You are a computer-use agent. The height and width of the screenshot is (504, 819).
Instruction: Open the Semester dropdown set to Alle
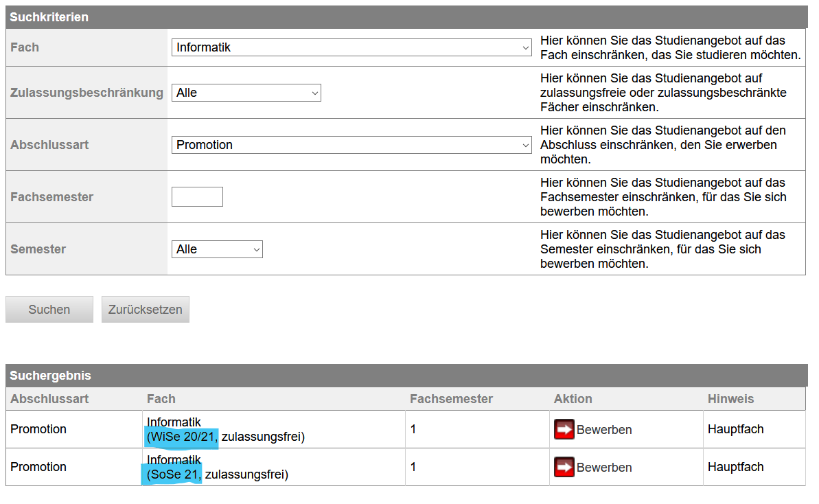tap(217, 250)
